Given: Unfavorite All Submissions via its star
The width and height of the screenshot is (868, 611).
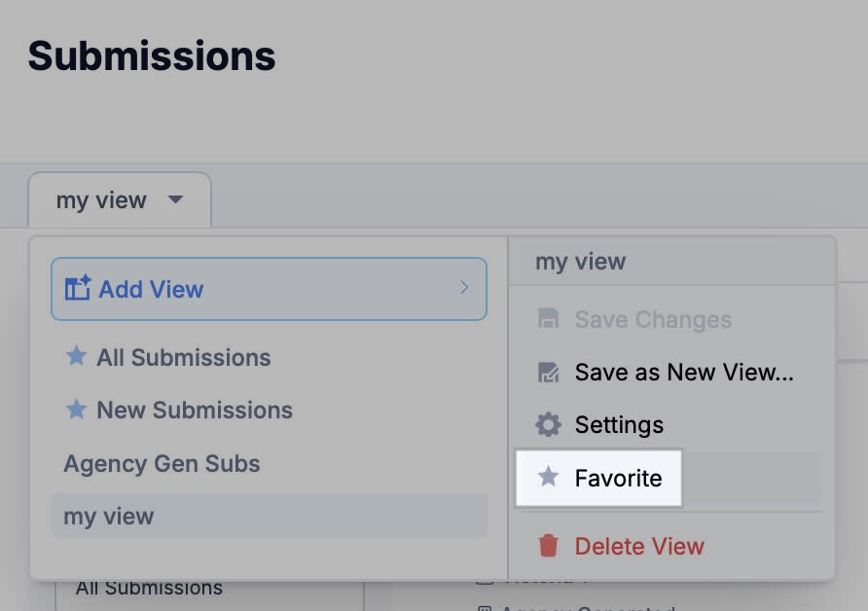Looking at the screenshot, I should click(x=76, y=357).
